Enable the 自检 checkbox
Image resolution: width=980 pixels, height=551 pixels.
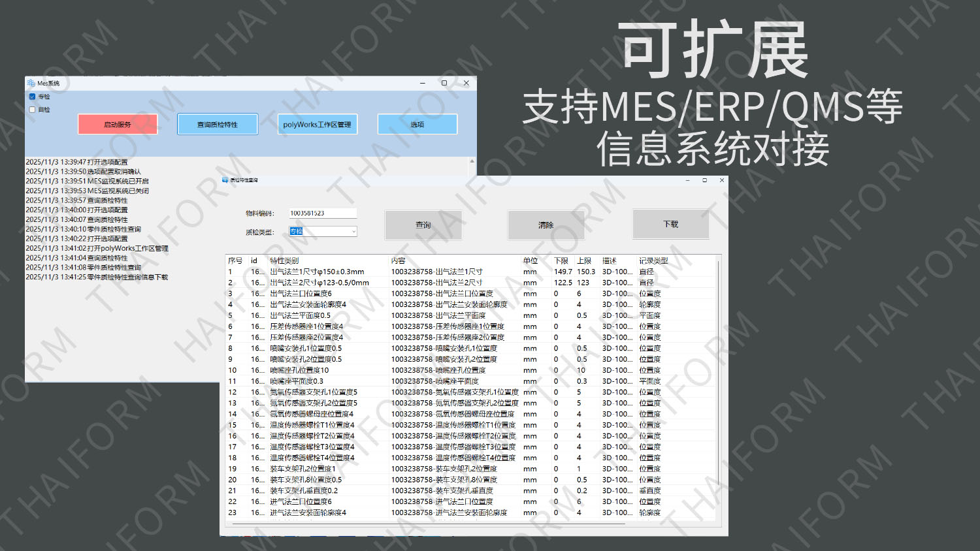(x=32, y=110)
